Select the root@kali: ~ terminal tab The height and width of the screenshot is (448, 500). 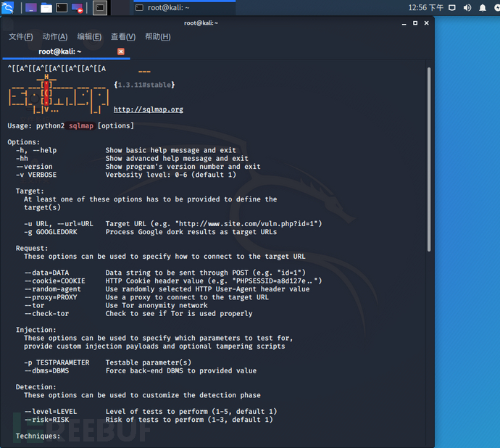tap(60, 51)
